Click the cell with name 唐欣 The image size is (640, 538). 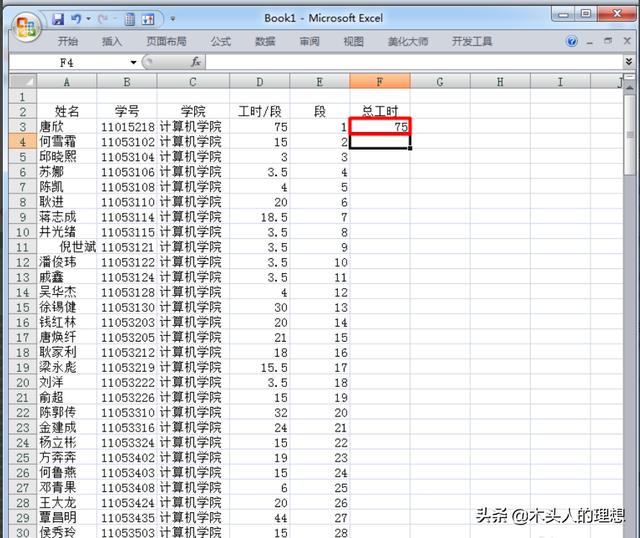(x=67, y=127)
